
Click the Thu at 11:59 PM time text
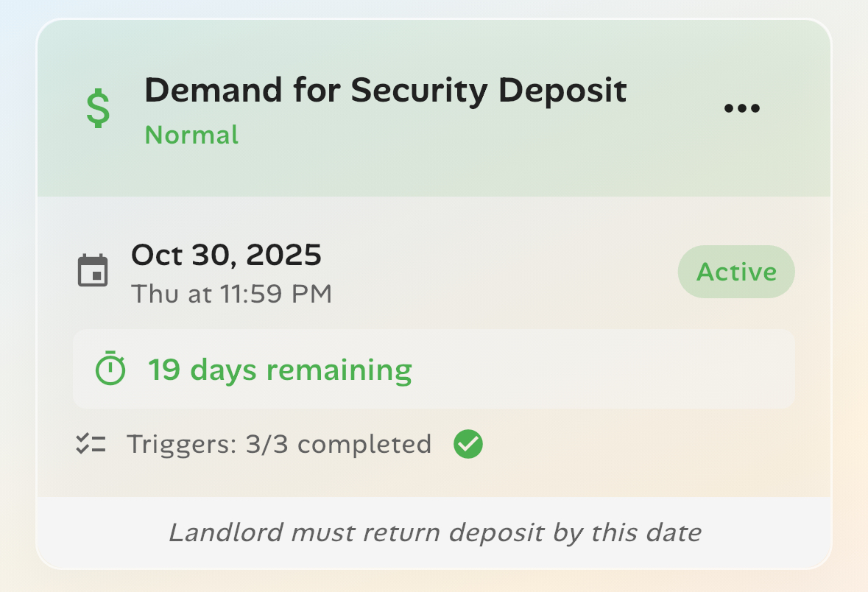pos(232,293)
